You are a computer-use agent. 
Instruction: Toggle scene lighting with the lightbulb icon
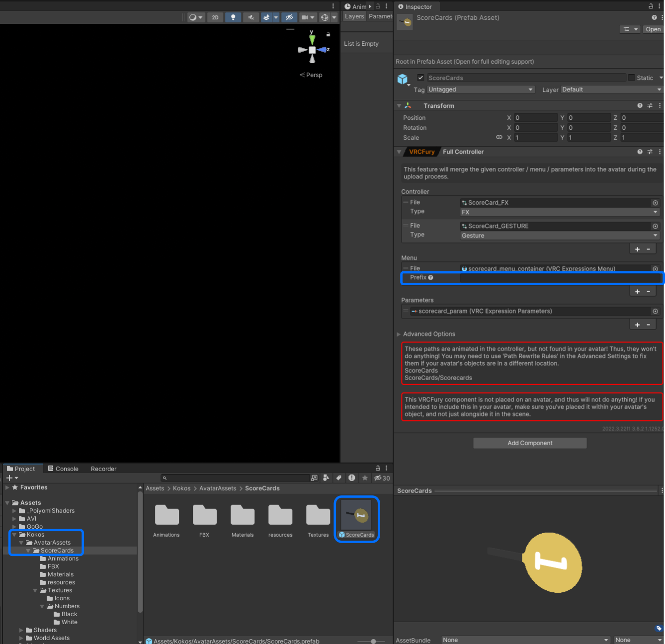point(233,17)
